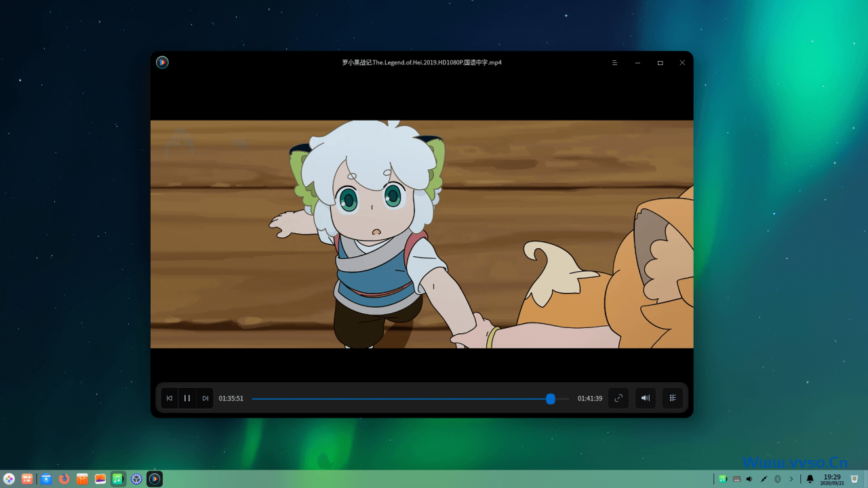Image resolution: width=868 pixels, height=488 pixels.
Task: Expand the system tray arrow
Action: click(791, 479)
